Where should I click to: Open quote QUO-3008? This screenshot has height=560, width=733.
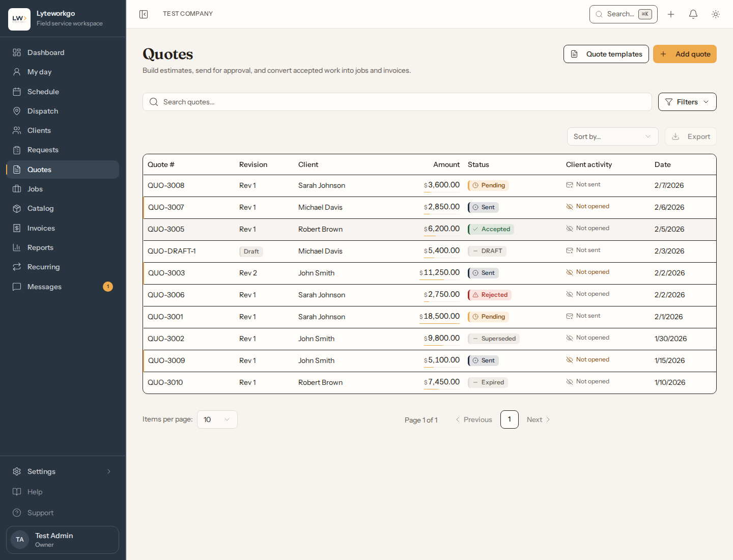click(166, 185)
